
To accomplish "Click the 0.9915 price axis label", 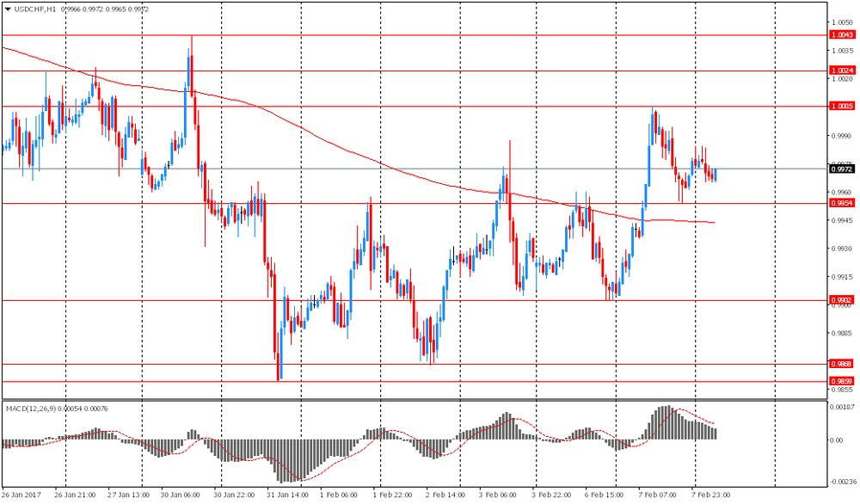I will coord(842,277).
